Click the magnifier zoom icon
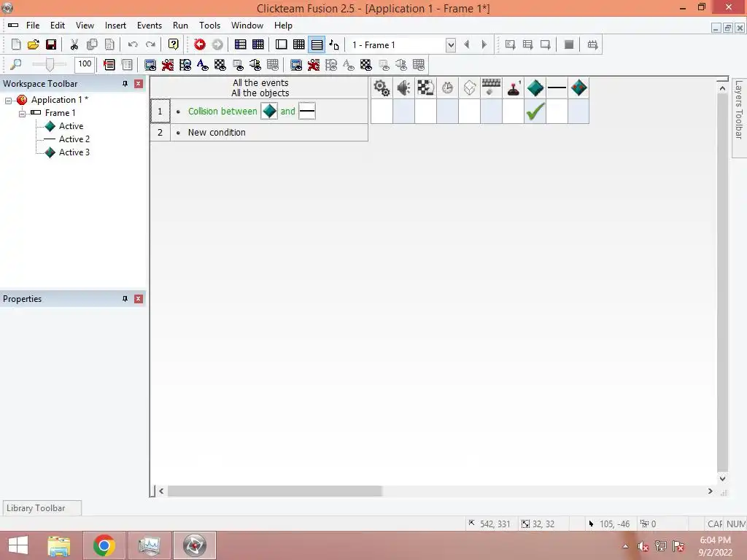This screenshot has height=560, width=747. (x=16, y=64)
